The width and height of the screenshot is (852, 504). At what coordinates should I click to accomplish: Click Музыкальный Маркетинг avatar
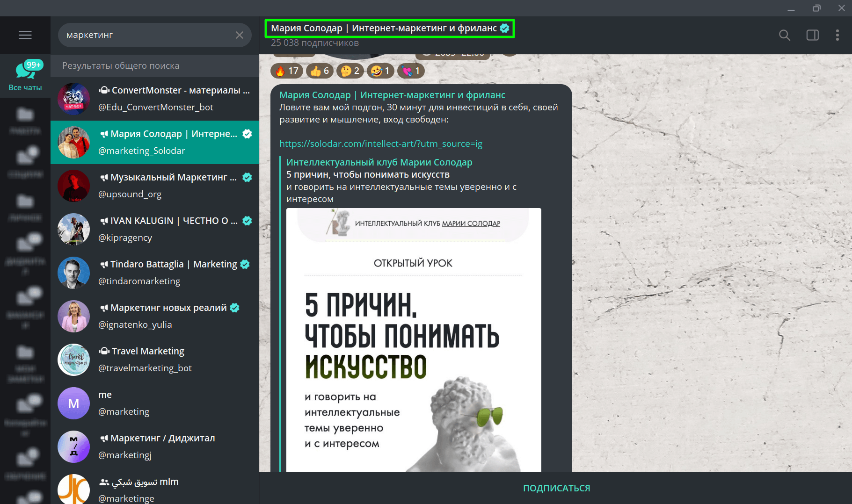73,186
